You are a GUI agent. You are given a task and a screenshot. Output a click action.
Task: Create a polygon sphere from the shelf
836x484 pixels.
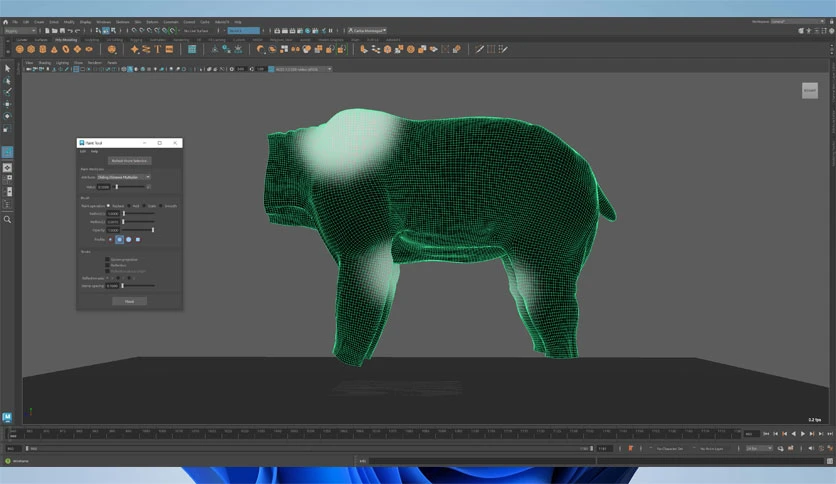tap(19, 49)
